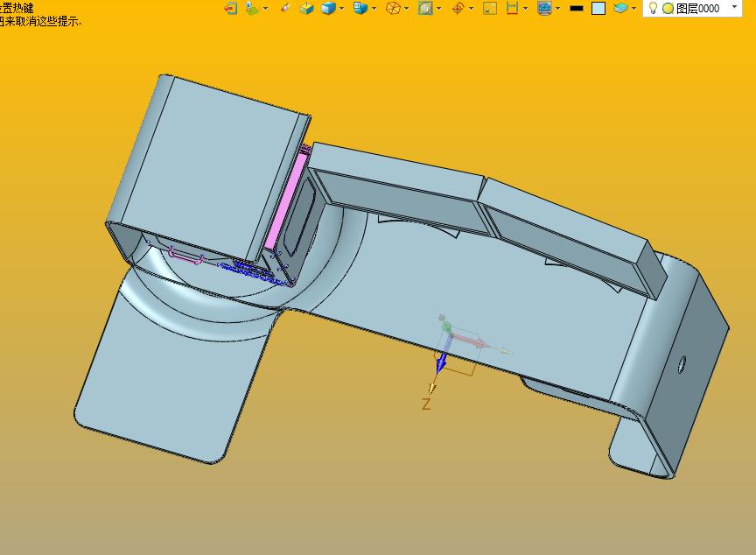This screenshot has height=555, width=756.
Task: Select the red crosshair target icon
Action: [458, 8]
